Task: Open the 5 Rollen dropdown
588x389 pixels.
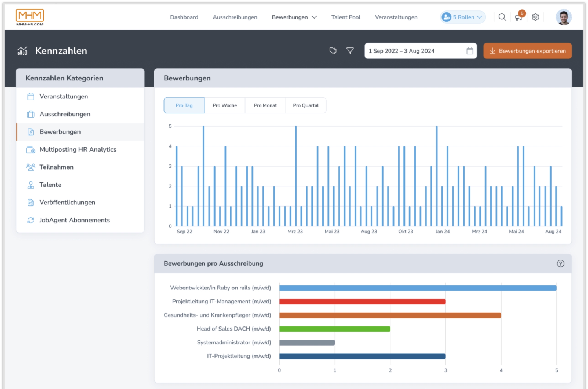Action: click(463, 17)
